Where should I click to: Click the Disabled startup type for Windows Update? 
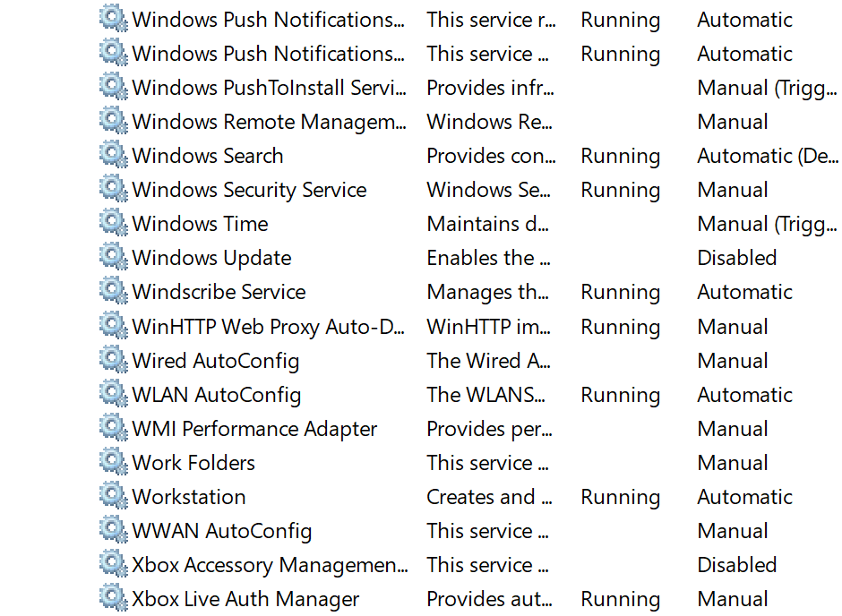pos(736,258)
